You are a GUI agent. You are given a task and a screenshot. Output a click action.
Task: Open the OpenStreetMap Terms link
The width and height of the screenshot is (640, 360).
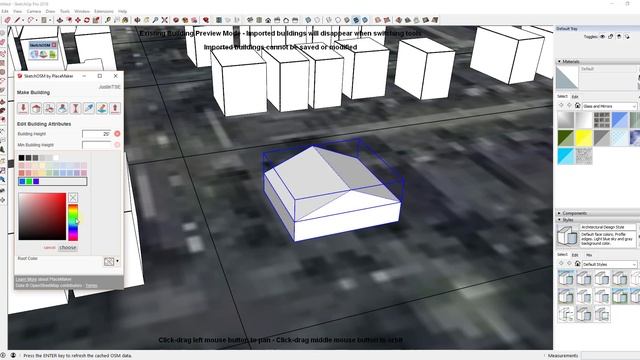tap(91, 285)
